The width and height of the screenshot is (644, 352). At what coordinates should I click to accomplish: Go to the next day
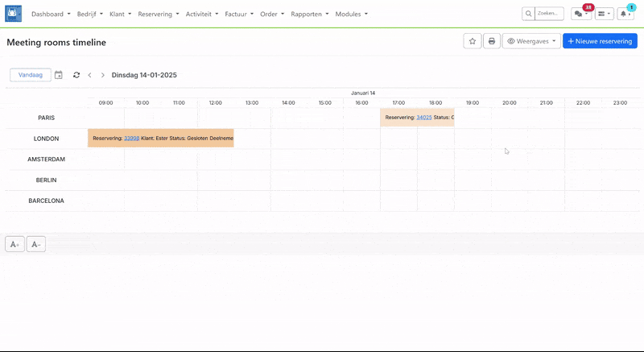click(103, 75)
